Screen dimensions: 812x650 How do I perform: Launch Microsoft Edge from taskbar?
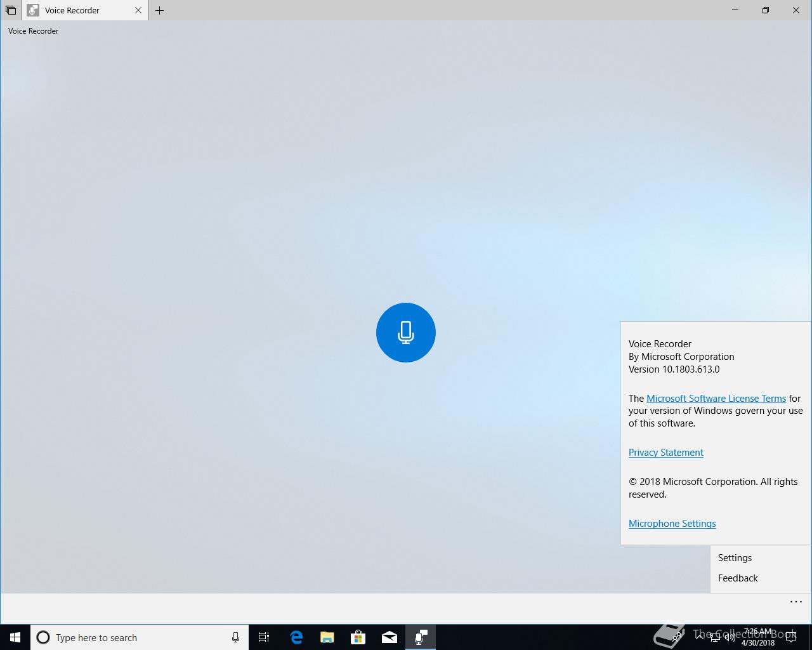(x=296, y=637)
